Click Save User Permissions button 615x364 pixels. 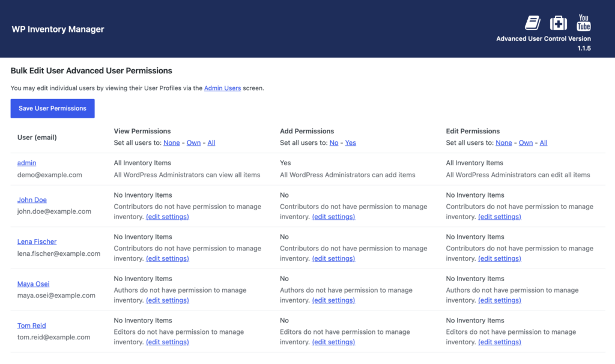point(53,108)
